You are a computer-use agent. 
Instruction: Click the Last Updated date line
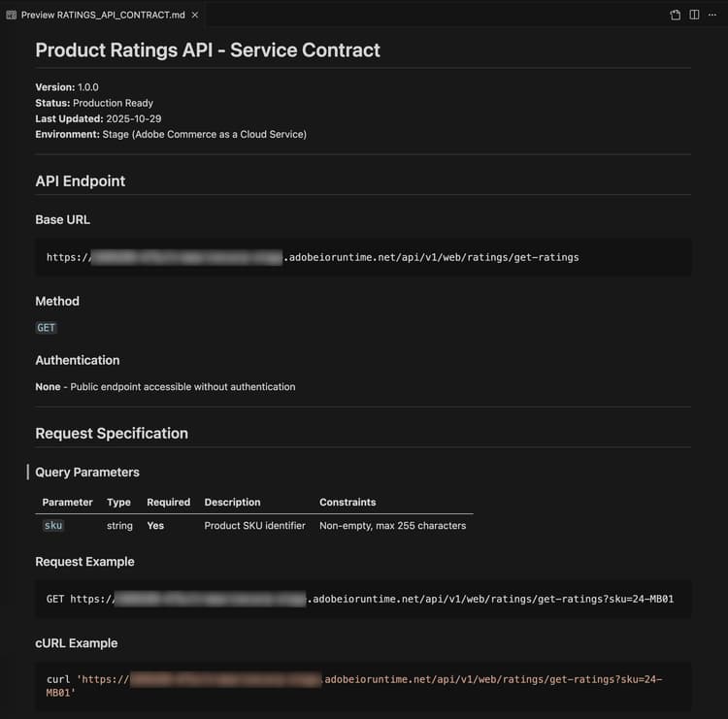(98, 118)
